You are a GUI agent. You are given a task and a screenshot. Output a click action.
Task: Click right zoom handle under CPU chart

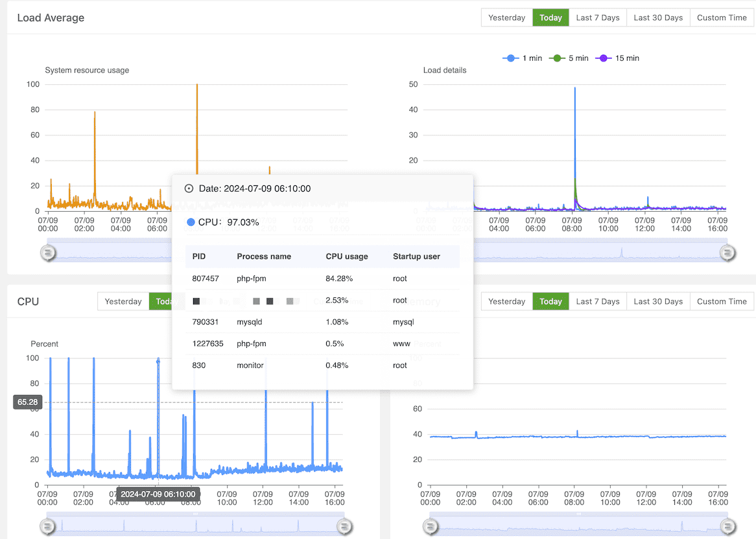tap(345, 526)
